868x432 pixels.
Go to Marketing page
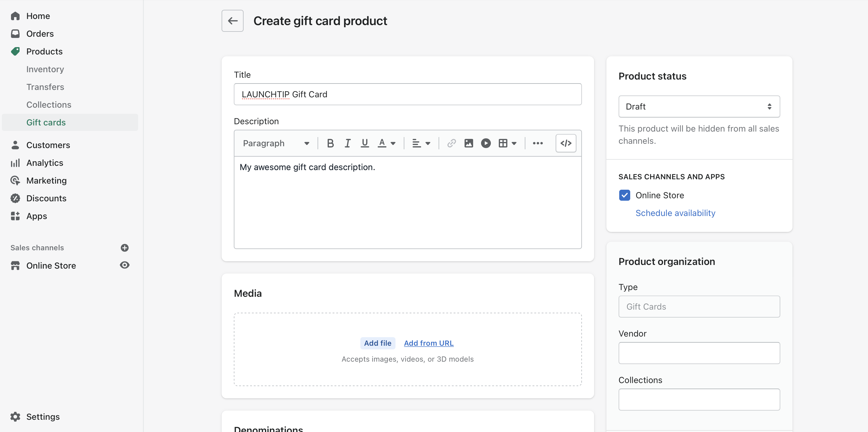coord(46,181)
